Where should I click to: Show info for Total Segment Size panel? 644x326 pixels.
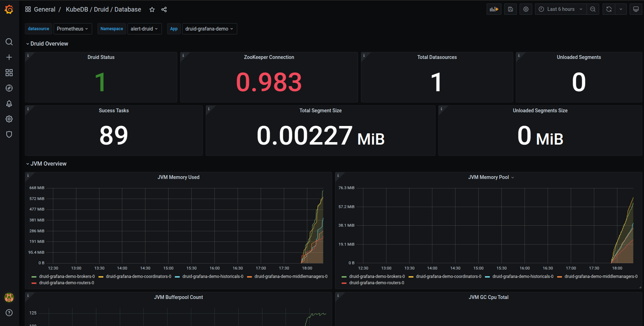coord(209,109)
